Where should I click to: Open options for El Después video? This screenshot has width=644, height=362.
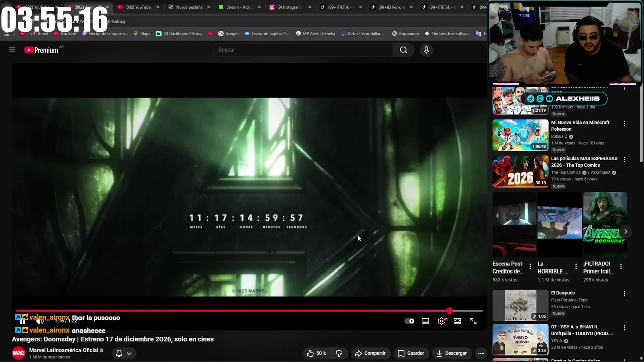[624, 294]
